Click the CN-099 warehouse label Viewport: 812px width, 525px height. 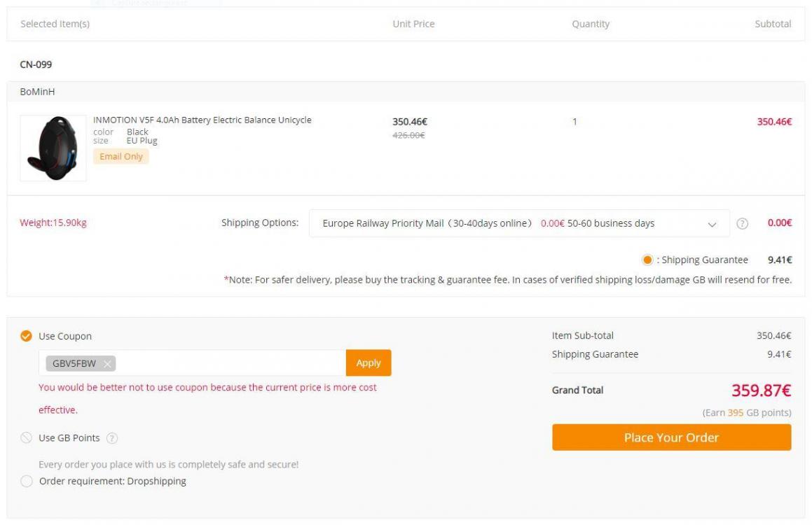click(36, 64)
